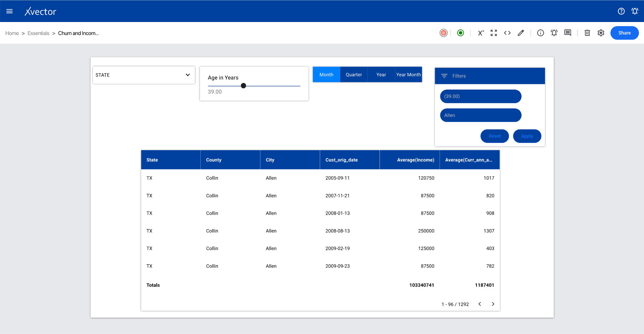Open the help question mark icon
This screenshot has height=334, width=644.
(621, 11)
